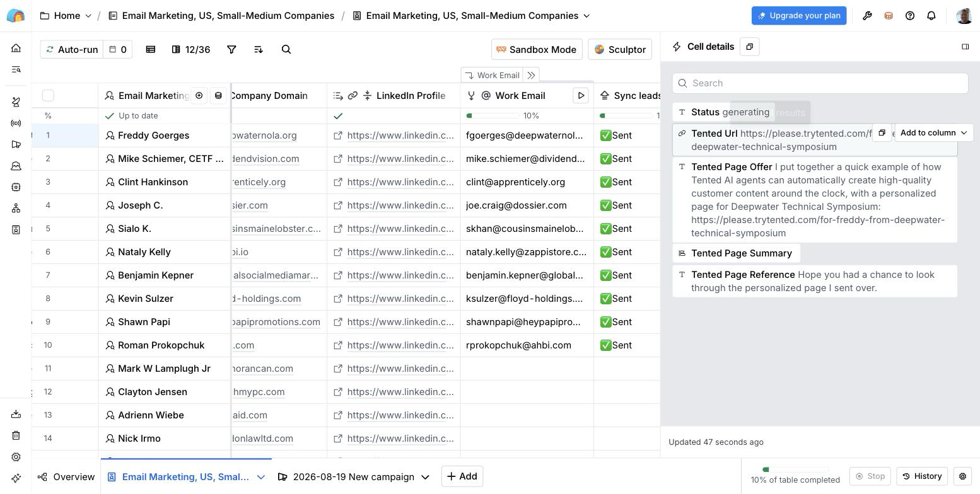Click Tented Page Summary field

pyautogui.click(x=736, y=253)
